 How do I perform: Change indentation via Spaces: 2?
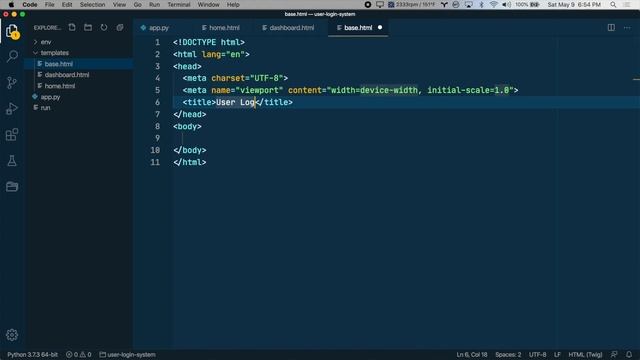click(x=508, y=354)
